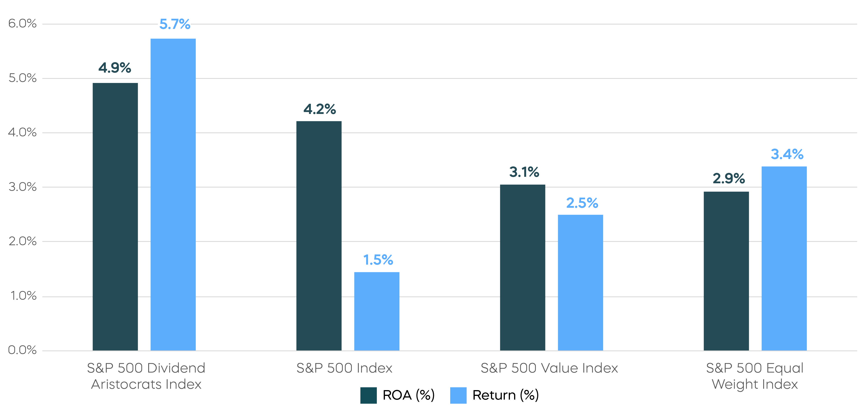Click the Value Index ROA bar
868x416 pixels.
pyautogui.click(x=522, y=268)
